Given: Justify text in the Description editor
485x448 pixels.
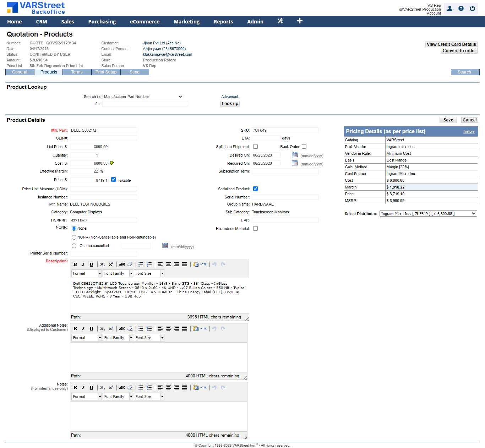Looking at the screenshot, I should (185, 264).
